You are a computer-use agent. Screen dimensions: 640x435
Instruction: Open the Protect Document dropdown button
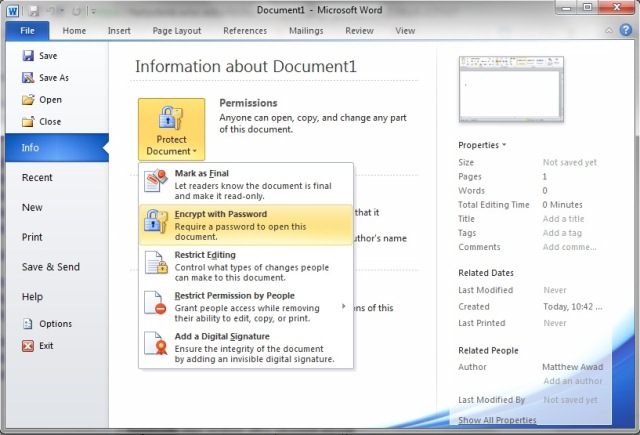[171, 129]
